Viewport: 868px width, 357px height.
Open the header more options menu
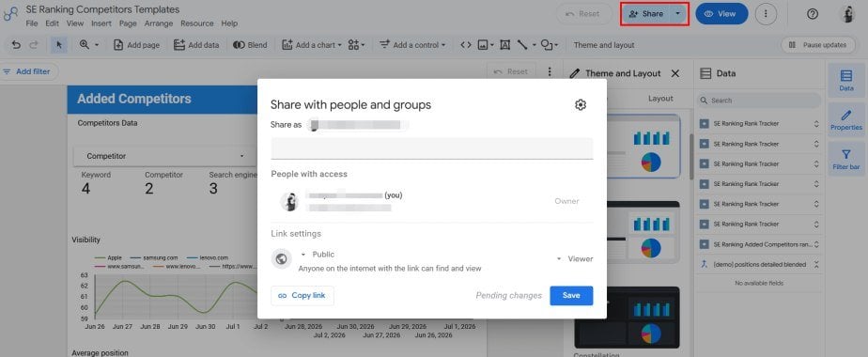coord(767,14)
